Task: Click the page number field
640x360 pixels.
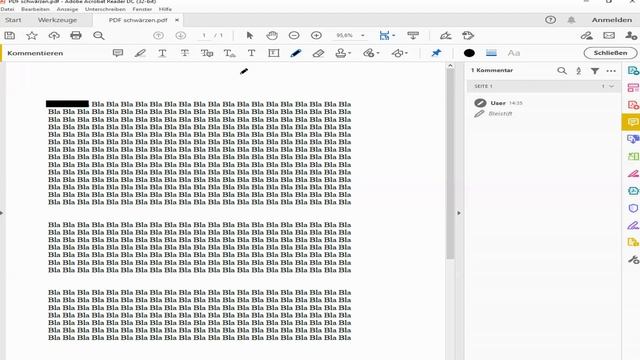Action: [204, 36]
